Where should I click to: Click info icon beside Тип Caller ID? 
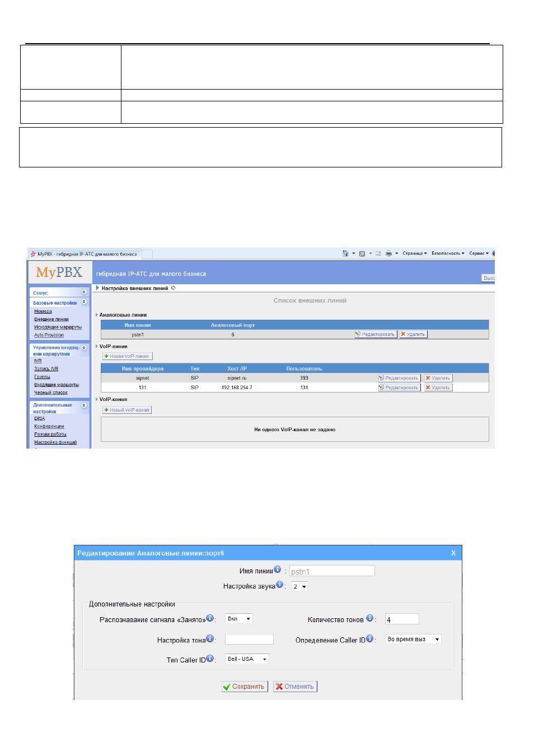pos(210,659)
